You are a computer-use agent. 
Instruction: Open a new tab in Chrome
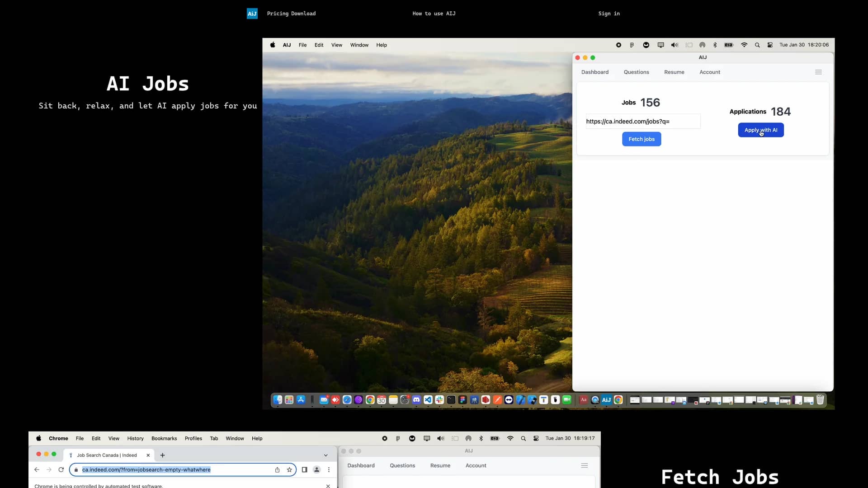163,455
